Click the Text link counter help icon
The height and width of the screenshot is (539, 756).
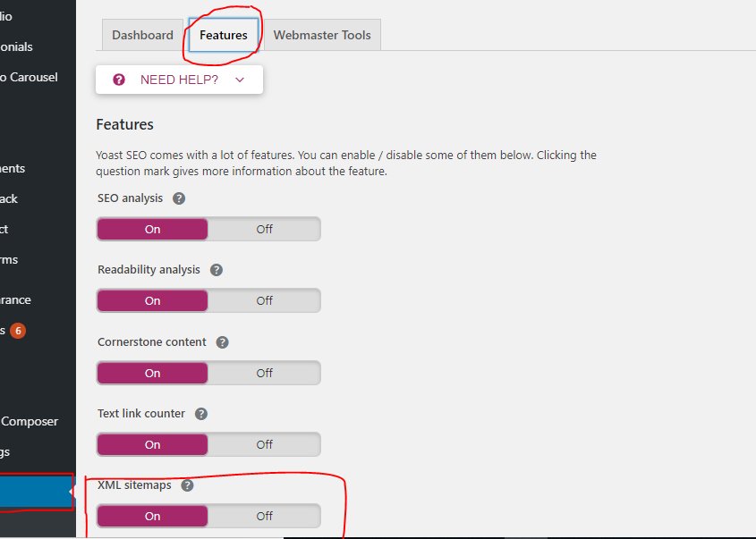tap(200, 413)
